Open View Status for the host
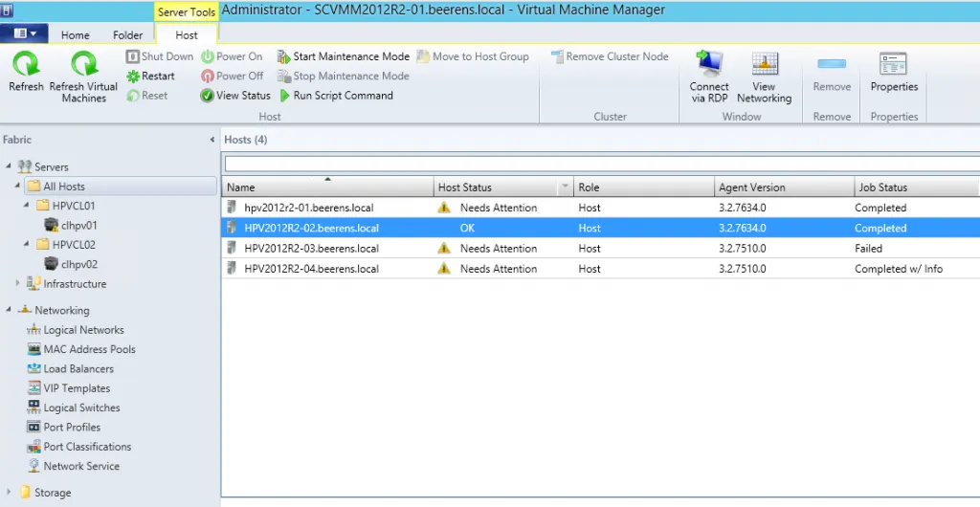 coord(235,96)
